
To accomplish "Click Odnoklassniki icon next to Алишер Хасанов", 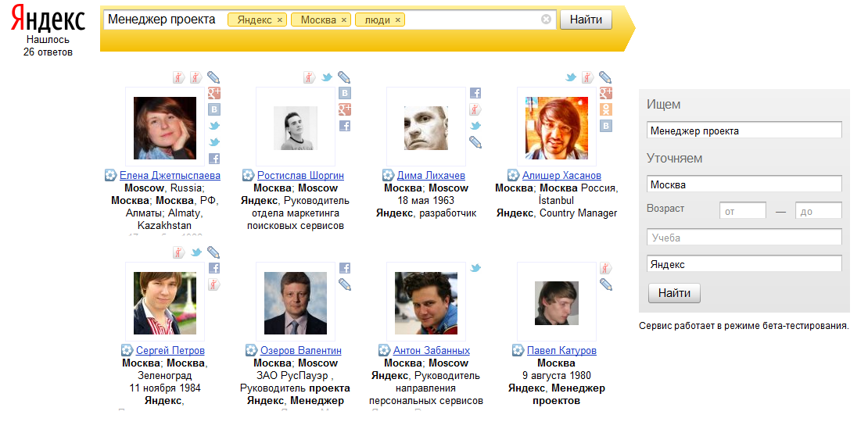I will click(x=606, y=109).
